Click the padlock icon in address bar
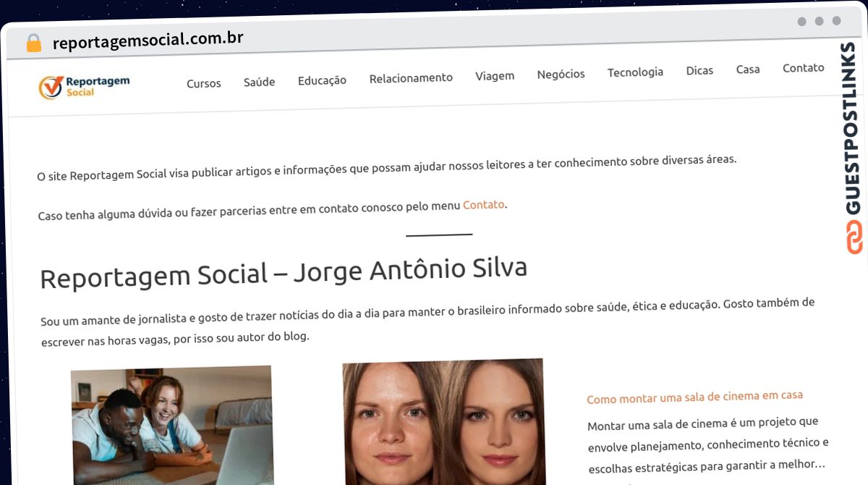Viewport: 868px width, 485px height. (33, 43)
